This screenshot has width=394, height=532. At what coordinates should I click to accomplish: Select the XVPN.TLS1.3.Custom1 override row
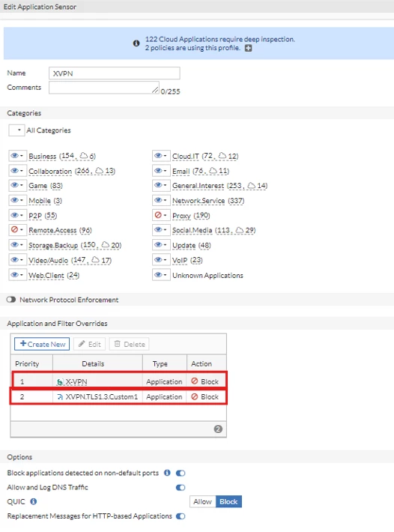click(x=118, y=396)
